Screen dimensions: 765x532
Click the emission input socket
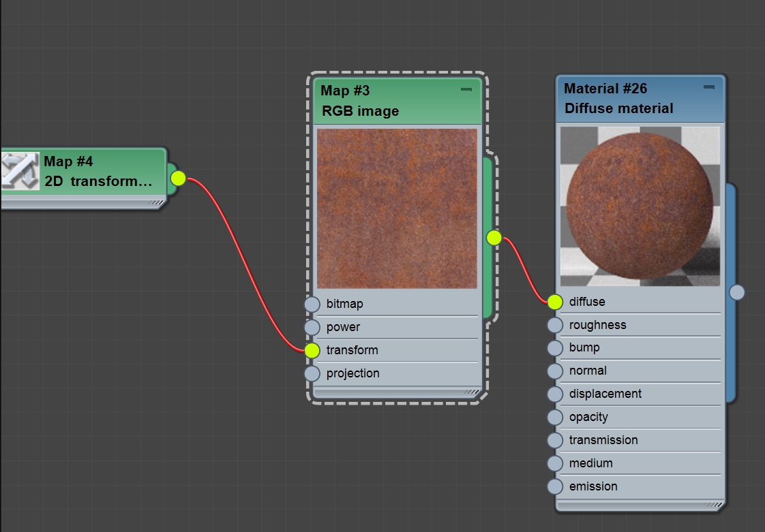point(555,486)
